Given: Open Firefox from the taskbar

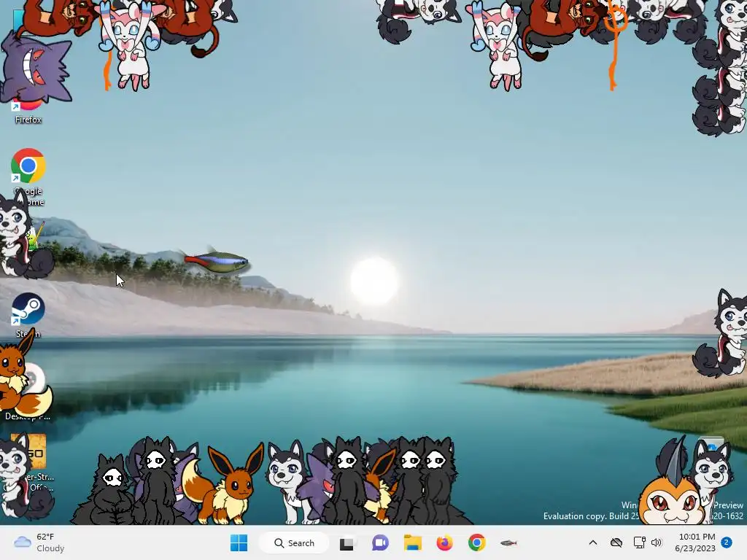Looking at the screenshot, I should pyautogui.click(x=444, y=542).
